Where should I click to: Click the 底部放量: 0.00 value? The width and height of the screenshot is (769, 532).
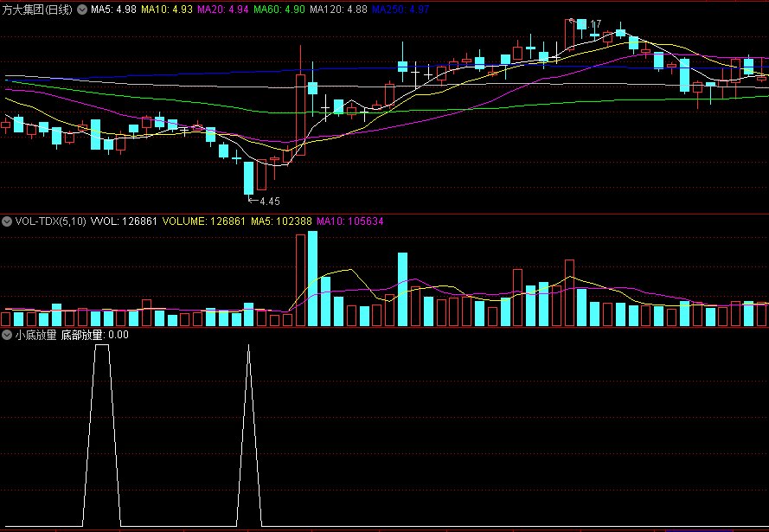point(94,335)
